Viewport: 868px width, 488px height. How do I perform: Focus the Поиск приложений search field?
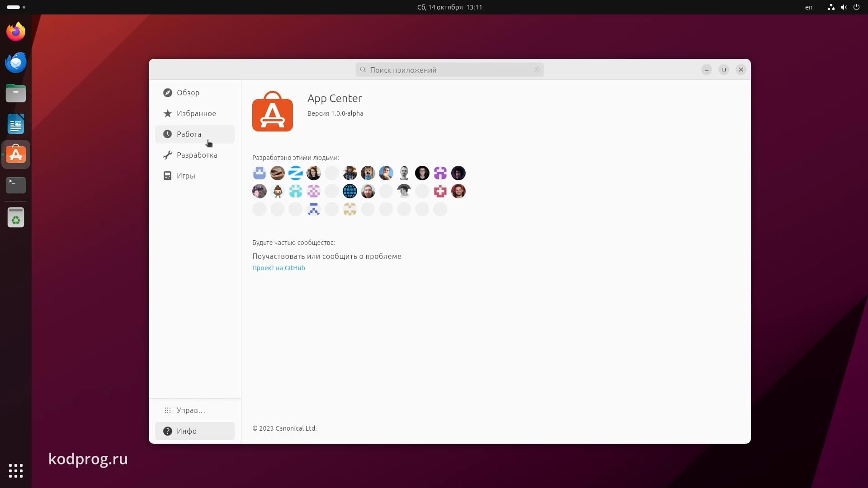[449, 70]
